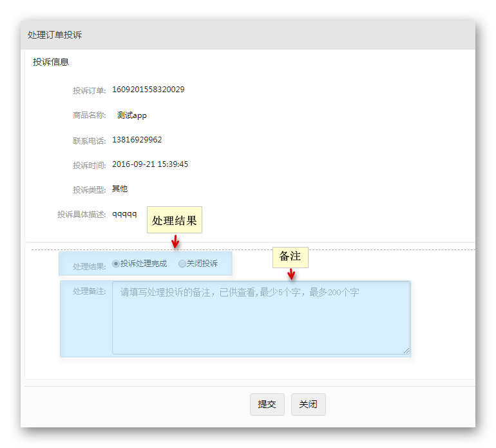The height and width of the screenshot is (448, 496).
Task: Click the 提交 submit button
Action: [267, 404]
